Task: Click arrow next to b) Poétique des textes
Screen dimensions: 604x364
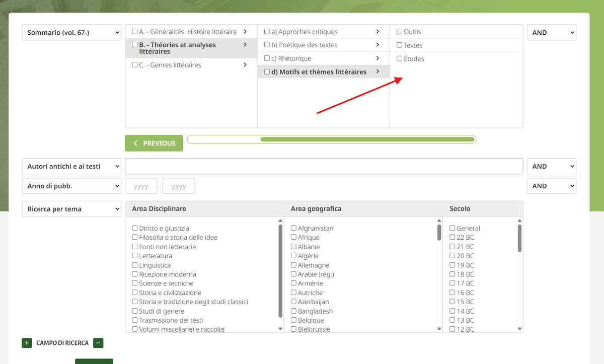Action: click(x=377, y=45)
